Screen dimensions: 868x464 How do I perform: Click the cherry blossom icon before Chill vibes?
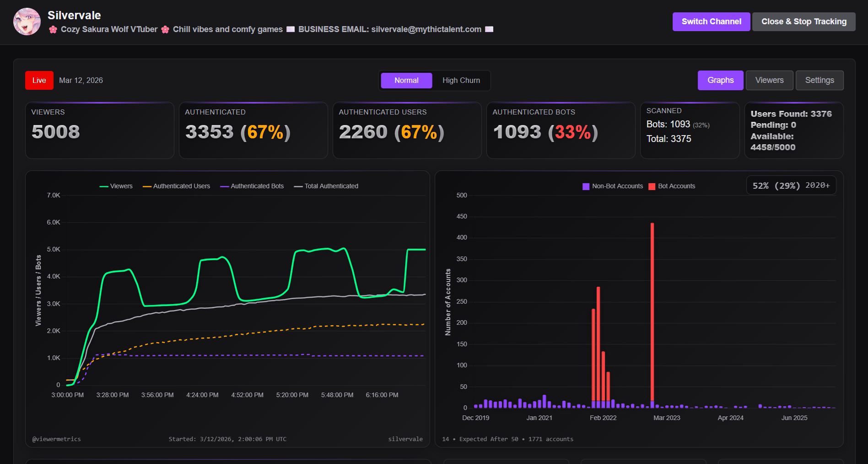click(165, 29)
